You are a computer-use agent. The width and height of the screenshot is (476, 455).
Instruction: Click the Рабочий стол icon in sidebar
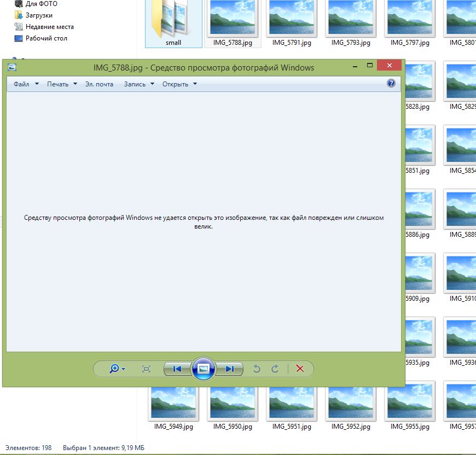pyautogui.click(x=19, y=38)
